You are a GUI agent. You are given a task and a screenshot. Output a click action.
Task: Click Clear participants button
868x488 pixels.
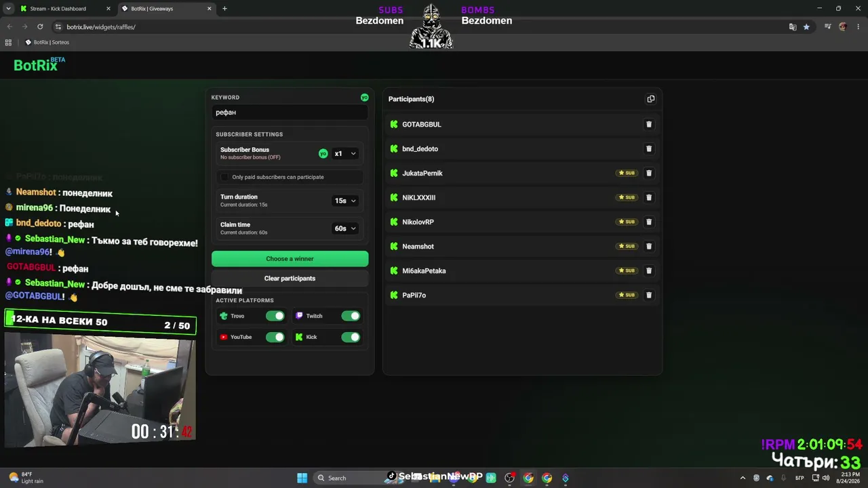[290, 279]
